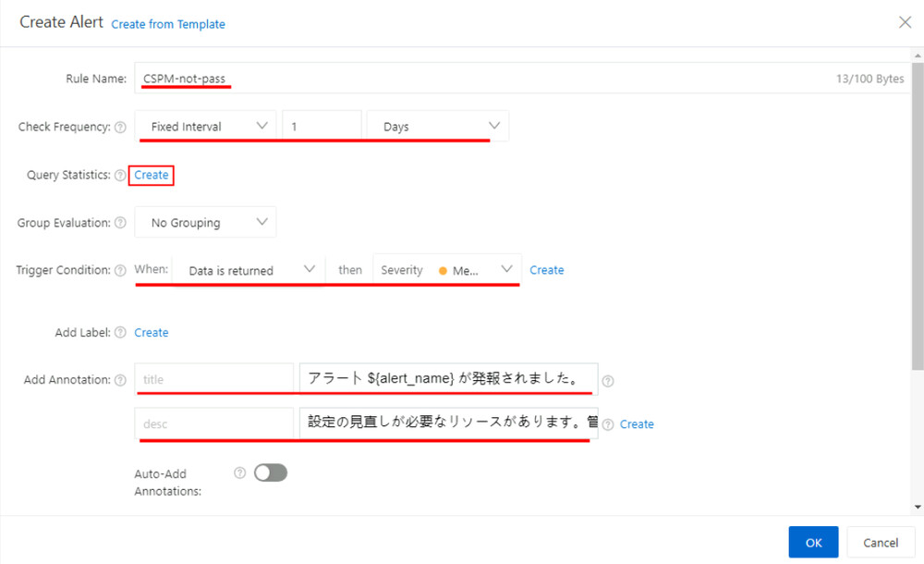The height and width of the screenshot is (564, 924).
Task: Open the Fixed Interval frequency dropdown
Action: [205, 127]
